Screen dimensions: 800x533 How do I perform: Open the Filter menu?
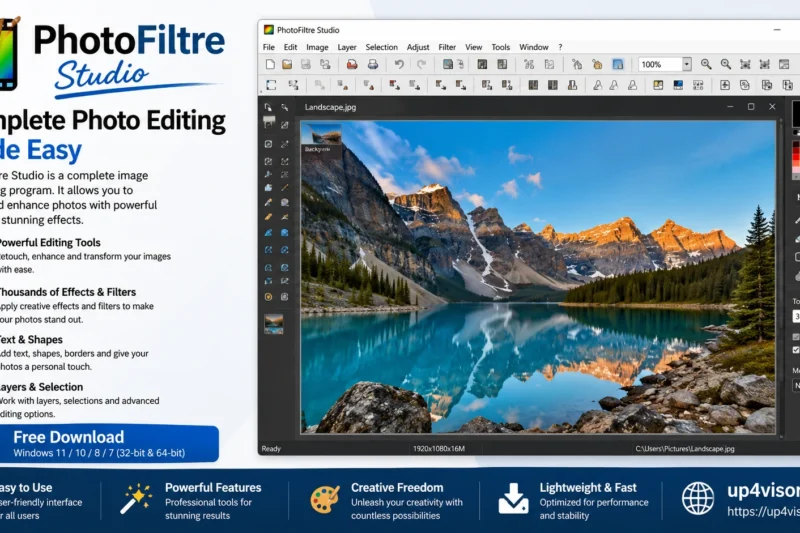point(447,47)
